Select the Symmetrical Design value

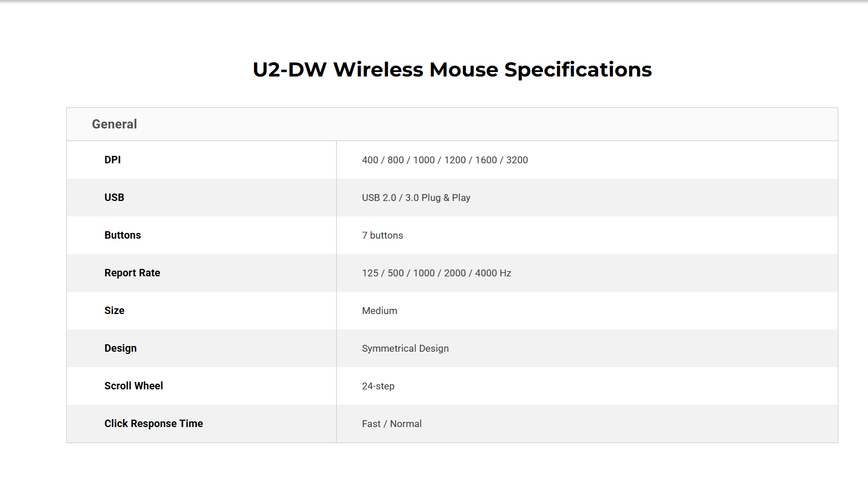pyautogui.click(x=405, y=348)
